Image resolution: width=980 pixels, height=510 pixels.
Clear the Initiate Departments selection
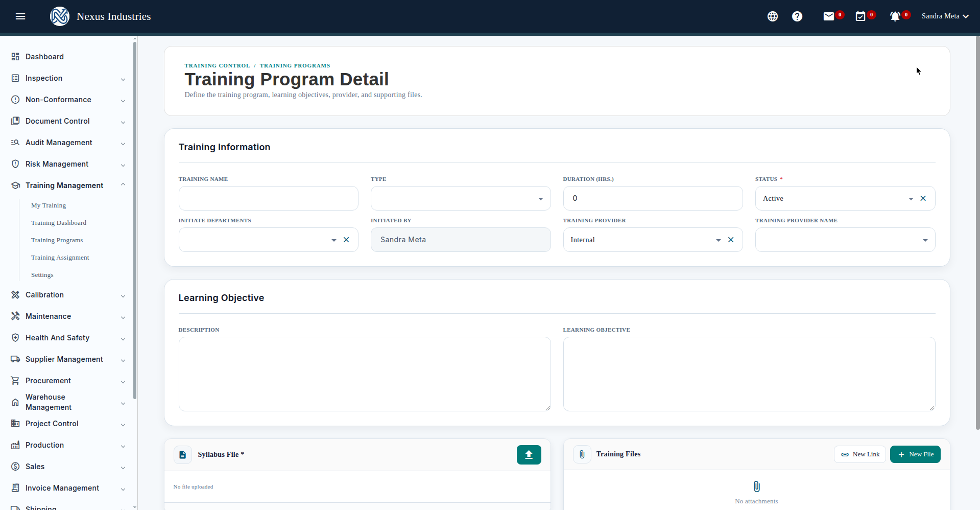tap(346, 240)
